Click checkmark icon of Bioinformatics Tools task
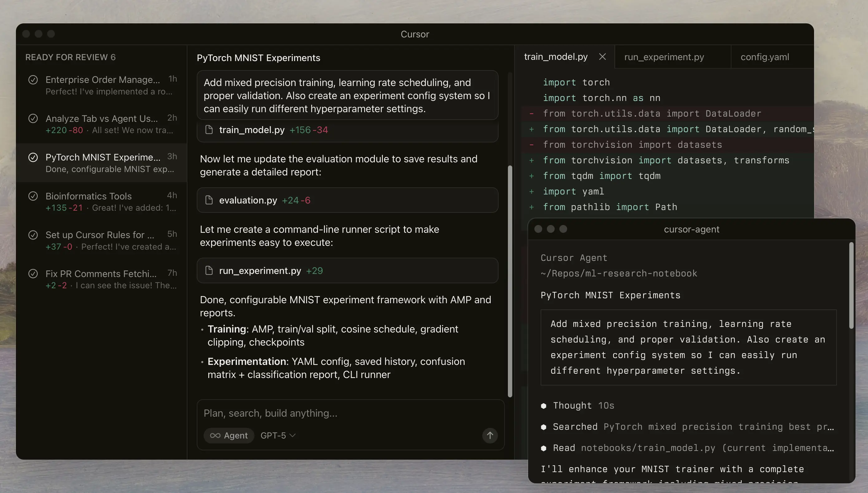Screen dimensions: 868x493 tap(33, 196)
